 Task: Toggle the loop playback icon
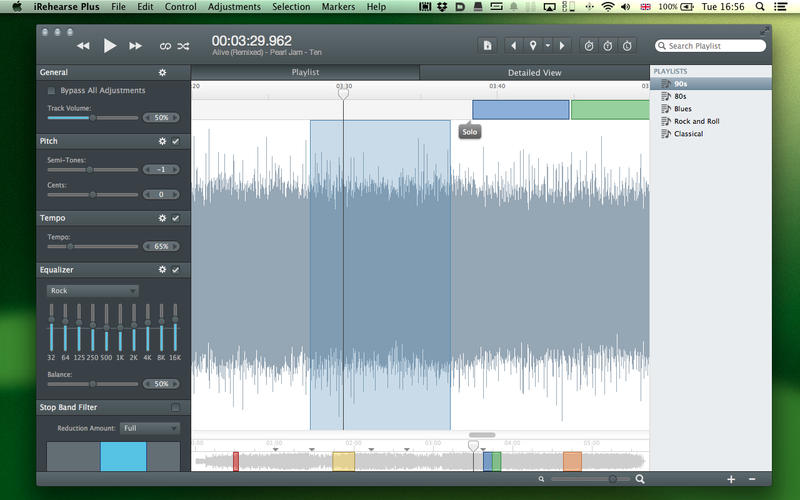pyautogui.click(x=165, y=46)
